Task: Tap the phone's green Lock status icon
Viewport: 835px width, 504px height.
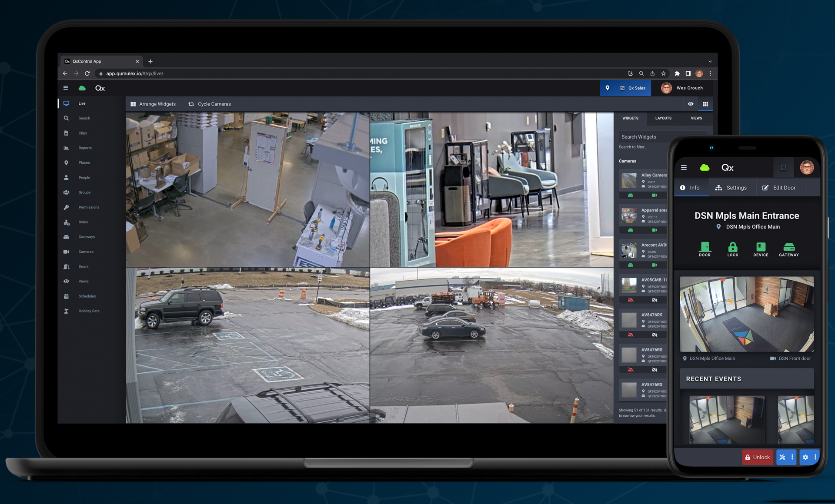Action: pyautogui.click(x=732, y=248)
